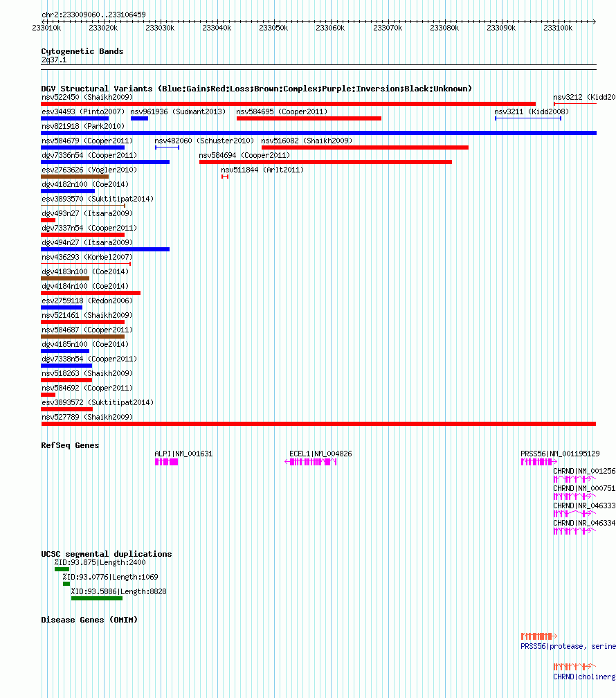Open nsv584695 (Cooper2011) variant entry

[282, 111]
